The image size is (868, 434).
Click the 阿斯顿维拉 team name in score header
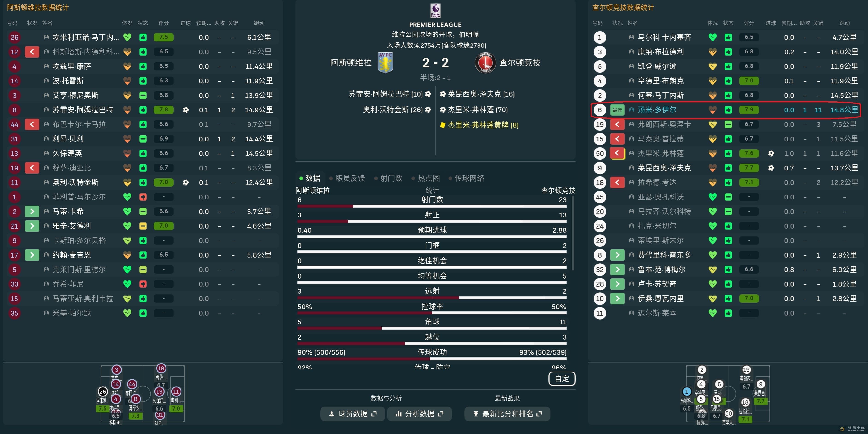coord(350,63)
